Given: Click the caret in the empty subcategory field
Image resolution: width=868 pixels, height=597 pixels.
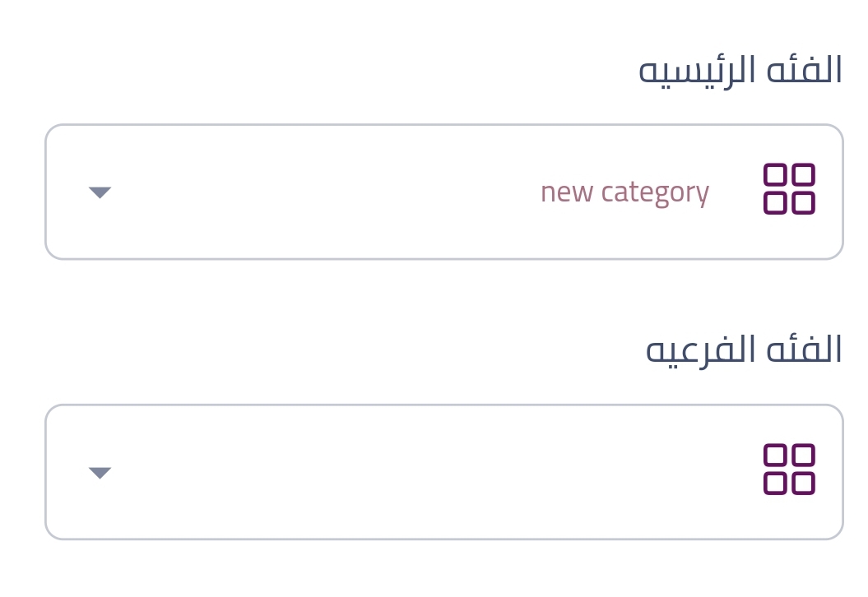Looking at the screenshot, I should tap(100, 473).
